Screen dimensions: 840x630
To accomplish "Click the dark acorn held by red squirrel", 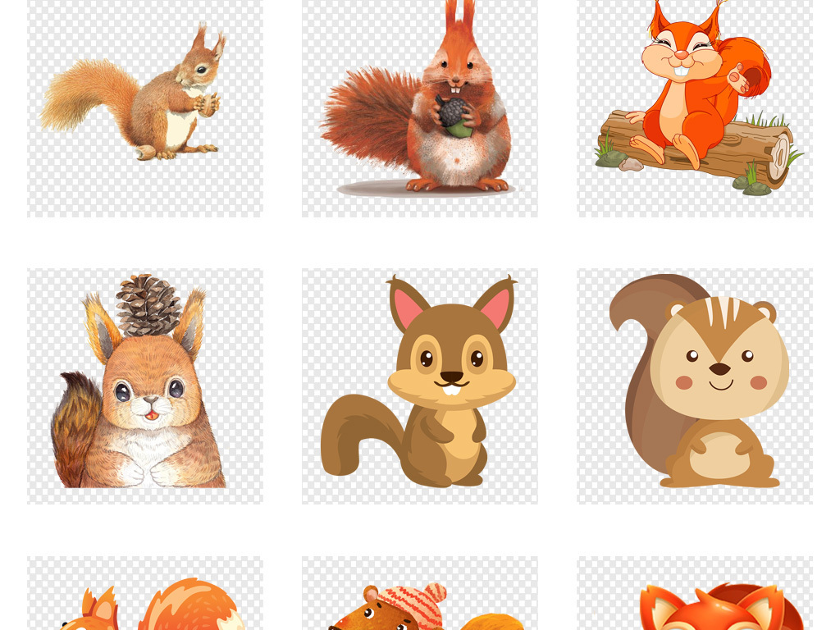I will tap(450, 114).
